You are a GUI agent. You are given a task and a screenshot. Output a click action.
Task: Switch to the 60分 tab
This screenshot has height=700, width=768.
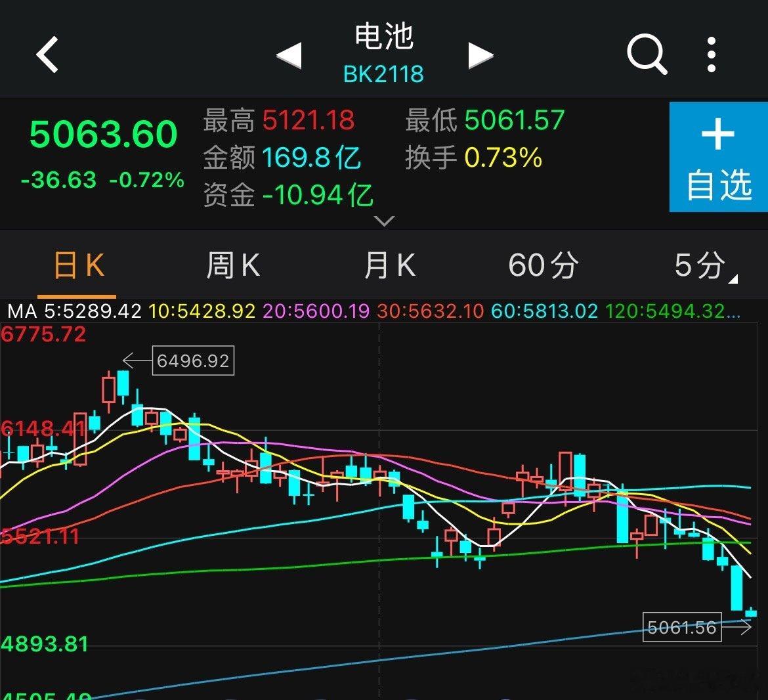544,265
